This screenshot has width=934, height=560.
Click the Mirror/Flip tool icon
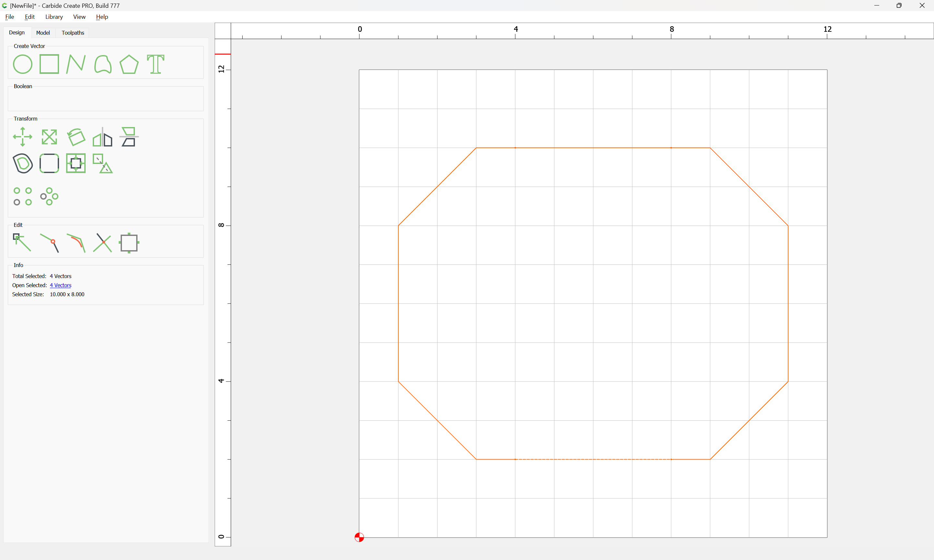click(103, 137)
